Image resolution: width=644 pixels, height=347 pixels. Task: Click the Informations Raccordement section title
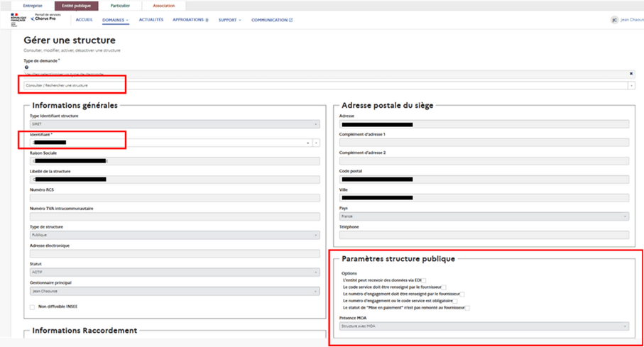pyautogui.click(x=84, y=331)
